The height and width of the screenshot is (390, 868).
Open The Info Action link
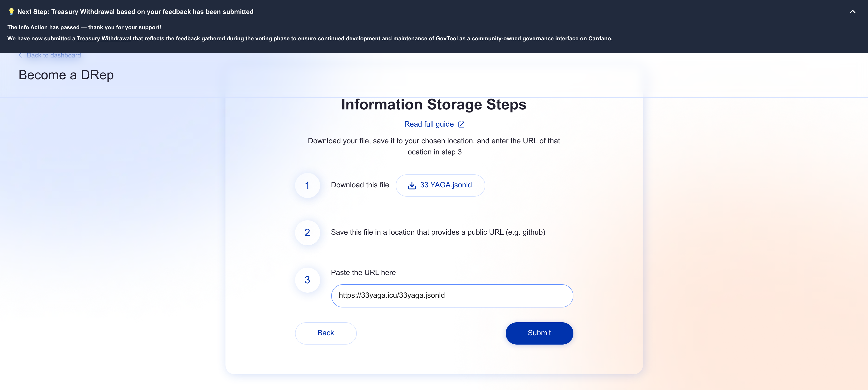pyautogui.click(x=27, y=27)
